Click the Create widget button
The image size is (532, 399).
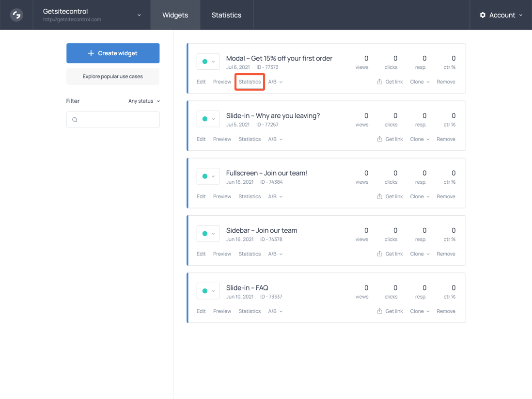[x=113, y=53]
